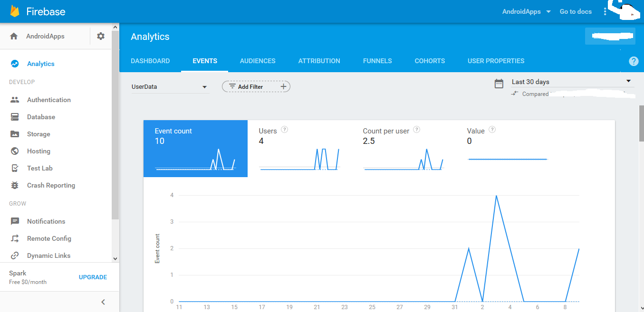Open Crash Reporting in the sidebar
644x312 pixels.
51,185
